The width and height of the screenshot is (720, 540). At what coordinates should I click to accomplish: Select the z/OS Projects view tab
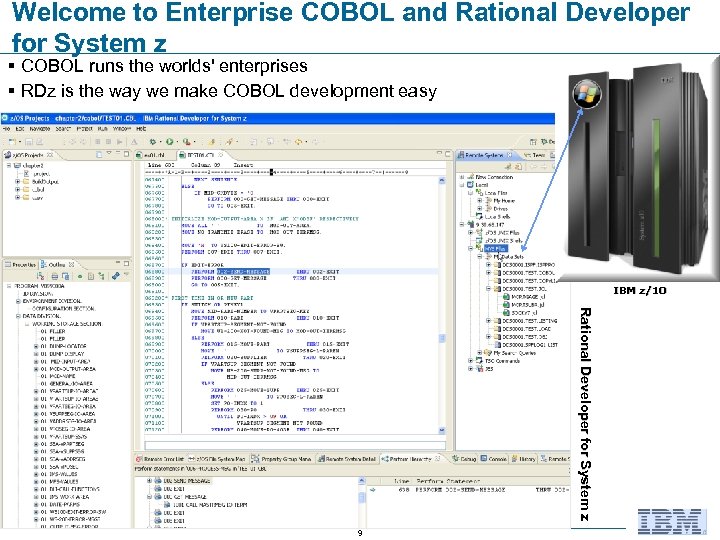click(x=28, y=155)
